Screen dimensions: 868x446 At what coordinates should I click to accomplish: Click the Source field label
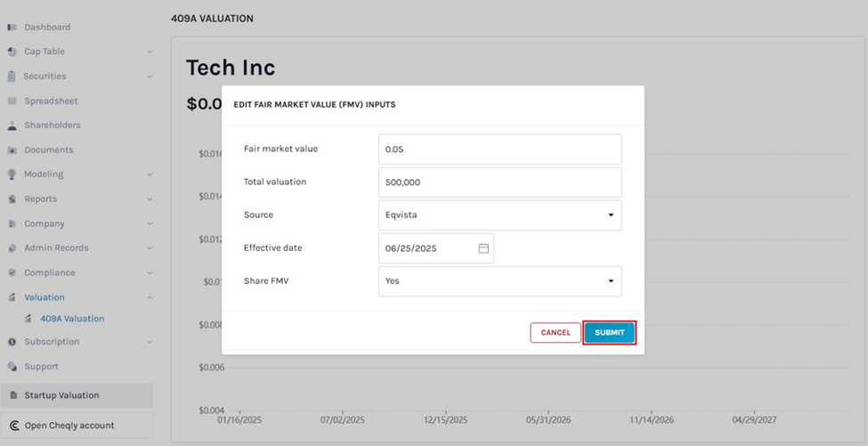click(x=258, y=215)
